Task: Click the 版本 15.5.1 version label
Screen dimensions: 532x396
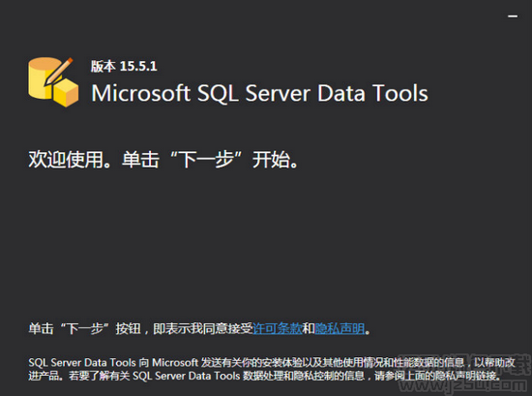Action: pyautogui.click(x=124, y=66)
